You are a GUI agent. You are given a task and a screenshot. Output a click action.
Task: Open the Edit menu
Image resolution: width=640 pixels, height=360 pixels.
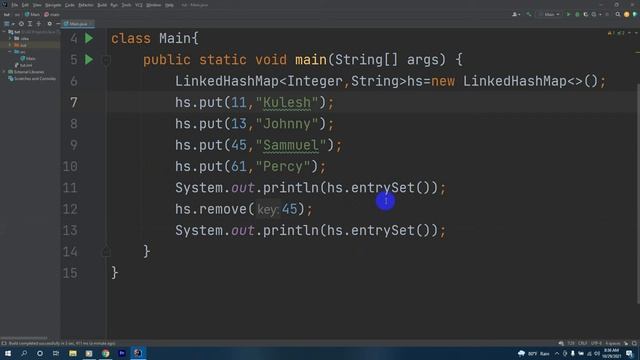coord(25,5)
